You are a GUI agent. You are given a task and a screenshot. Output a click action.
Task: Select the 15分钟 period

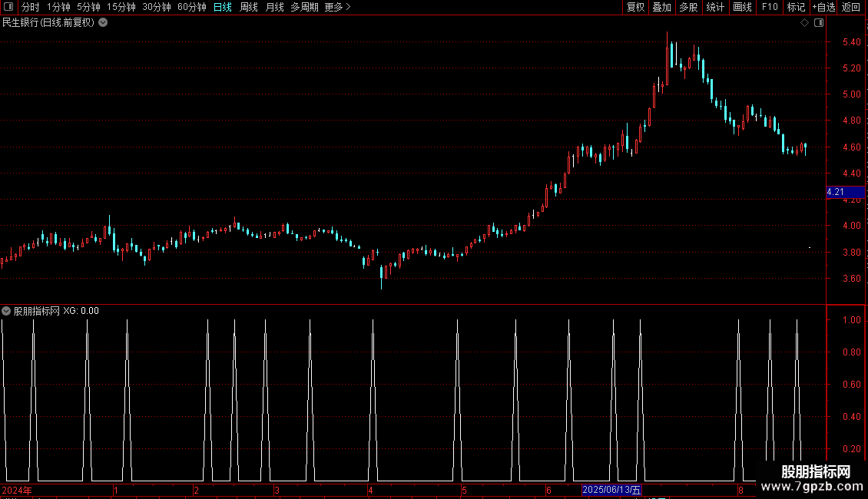[121, 7]
